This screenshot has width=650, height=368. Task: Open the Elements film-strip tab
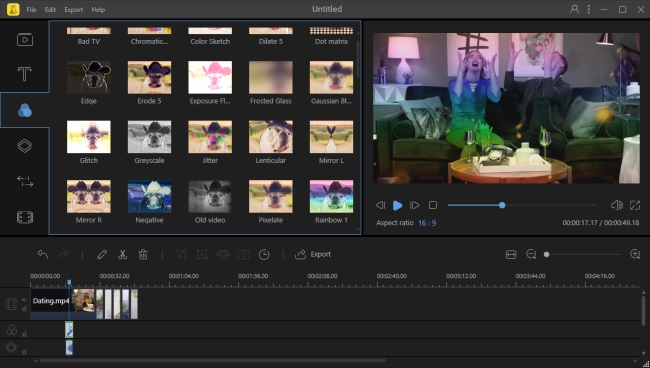pos(25,217)
